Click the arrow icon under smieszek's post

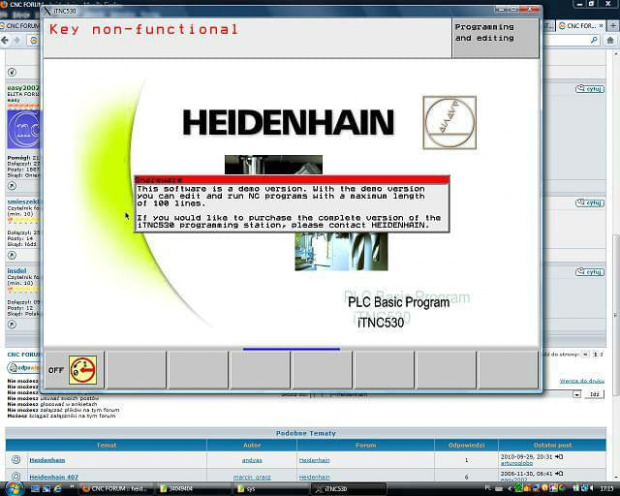point(12,256)
